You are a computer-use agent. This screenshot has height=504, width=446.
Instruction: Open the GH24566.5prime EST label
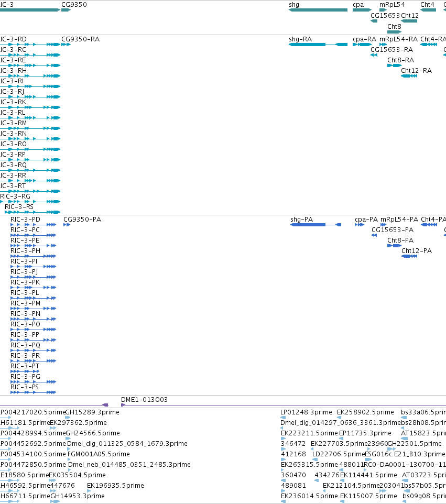93,433
